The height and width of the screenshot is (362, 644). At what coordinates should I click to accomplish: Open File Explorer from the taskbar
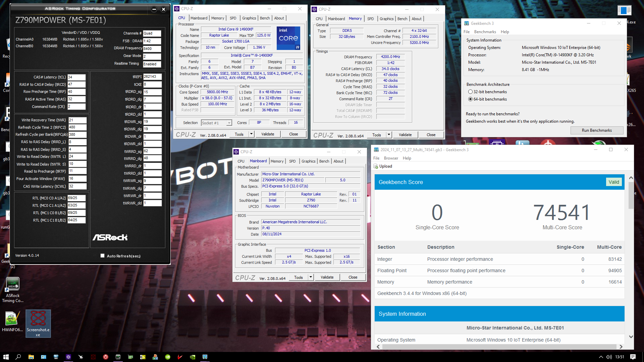[31, 357]
